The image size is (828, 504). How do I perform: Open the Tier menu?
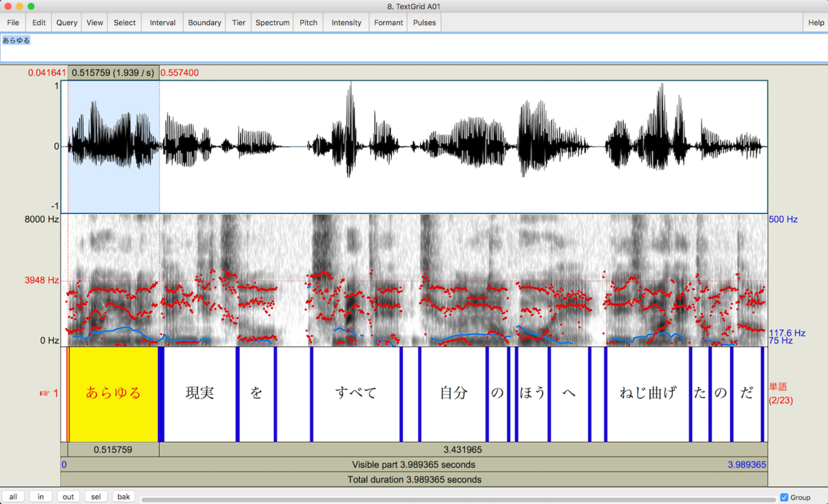point(239,23)
